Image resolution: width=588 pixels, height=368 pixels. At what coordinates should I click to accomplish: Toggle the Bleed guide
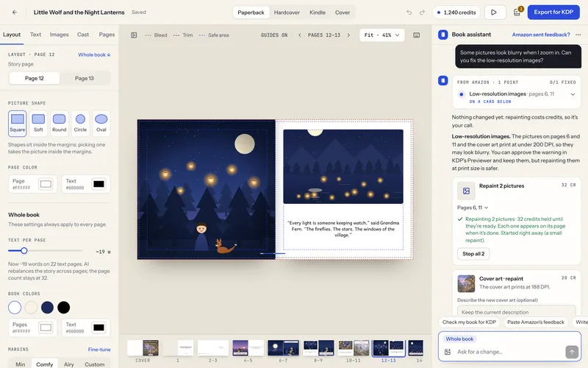[x=156, y=35]
